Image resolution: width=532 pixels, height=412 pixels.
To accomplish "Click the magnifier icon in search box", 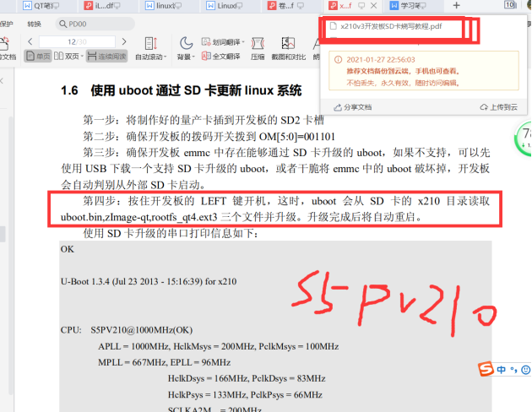I will point(62,24).
